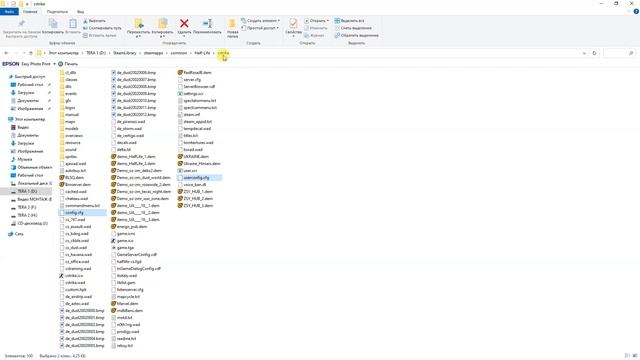The width and height of the screenshot is (640, 360).
Task: Select Music (Музыка) in the sidebar
Action: 24,159
